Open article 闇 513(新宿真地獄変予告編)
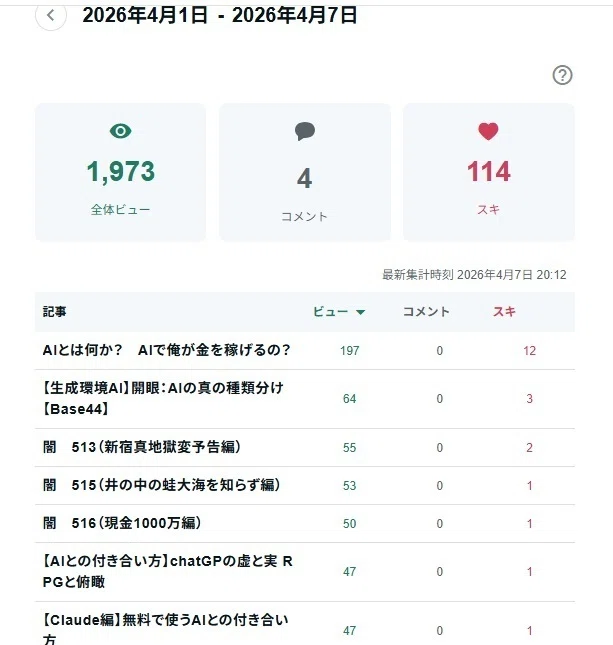613x645 pixels. 142,447
